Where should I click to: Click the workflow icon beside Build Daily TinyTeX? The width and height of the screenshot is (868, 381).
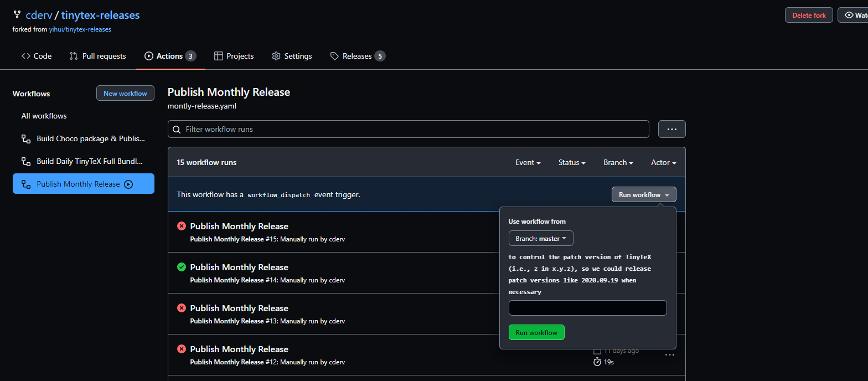coord(26,161)
